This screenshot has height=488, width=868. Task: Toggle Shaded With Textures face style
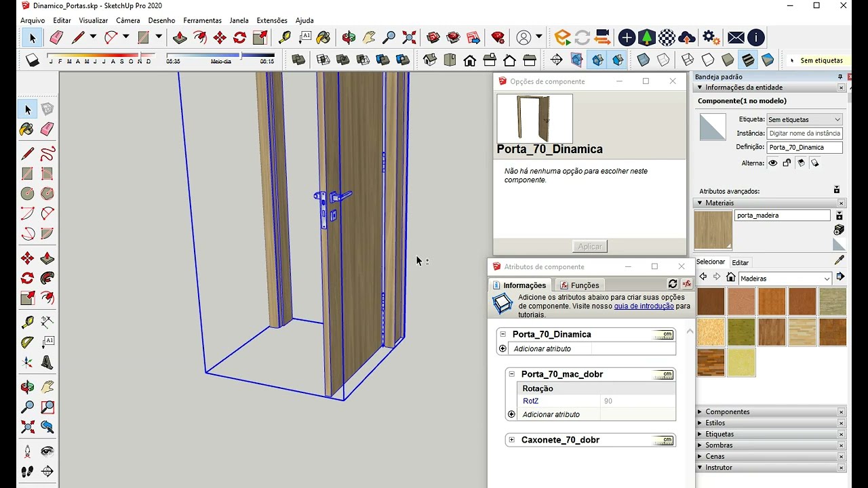coord(747,60)
